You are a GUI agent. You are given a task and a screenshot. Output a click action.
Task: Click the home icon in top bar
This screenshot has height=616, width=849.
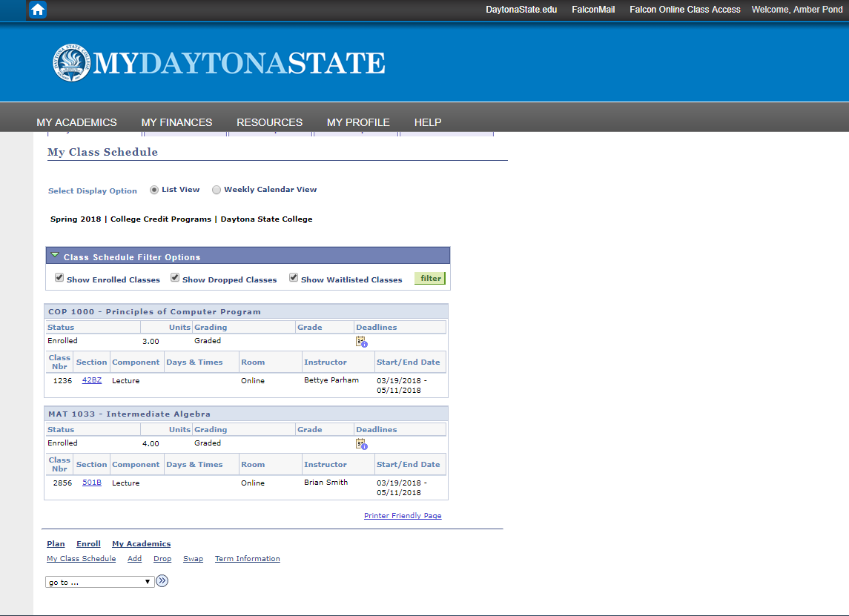(x=37, y=10)
